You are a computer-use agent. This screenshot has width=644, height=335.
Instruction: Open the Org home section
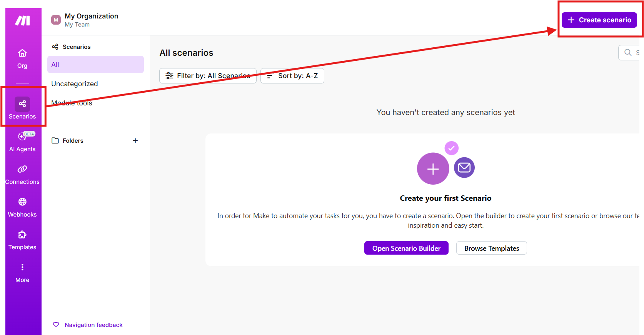[x=22, y=58]
